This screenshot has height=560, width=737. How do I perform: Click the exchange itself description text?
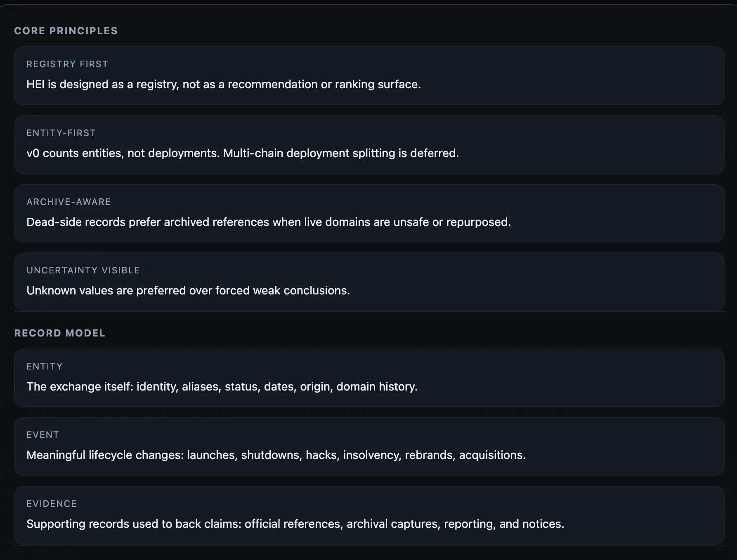click(222, 386)
